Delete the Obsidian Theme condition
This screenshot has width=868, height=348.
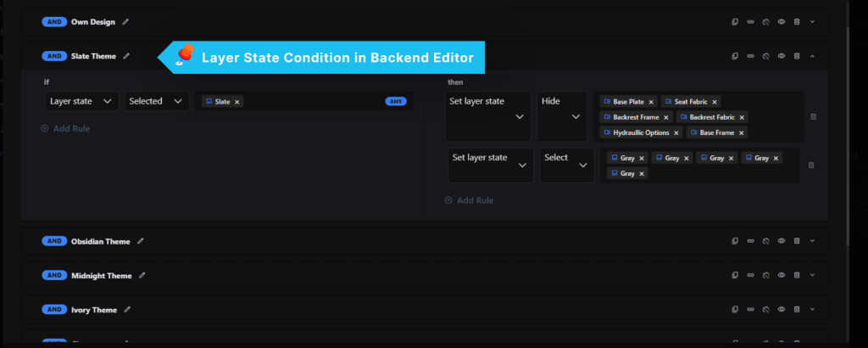pyautogui.click(x=797, y=241)
